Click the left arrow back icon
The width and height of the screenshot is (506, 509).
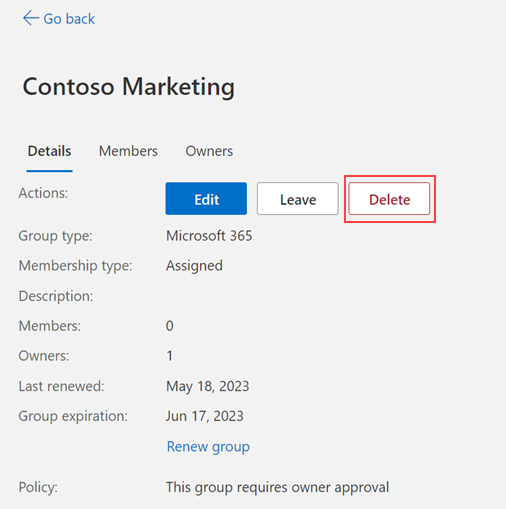click(x=31, y=18)
